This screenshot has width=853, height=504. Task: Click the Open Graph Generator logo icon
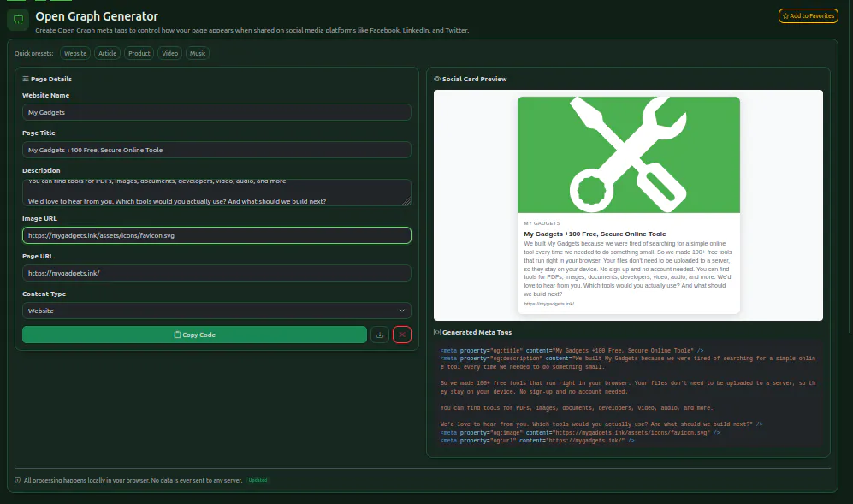[x=18, y=20]
